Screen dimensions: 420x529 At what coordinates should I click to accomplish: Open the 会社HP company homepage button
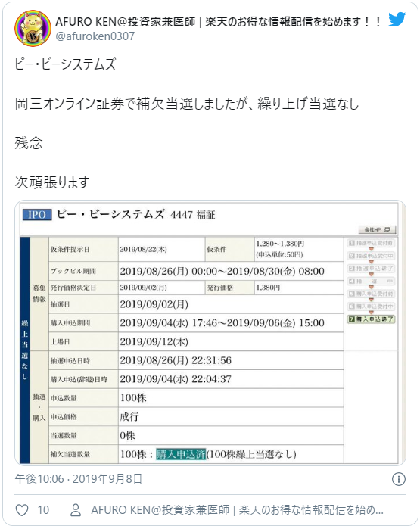[376, 229]
